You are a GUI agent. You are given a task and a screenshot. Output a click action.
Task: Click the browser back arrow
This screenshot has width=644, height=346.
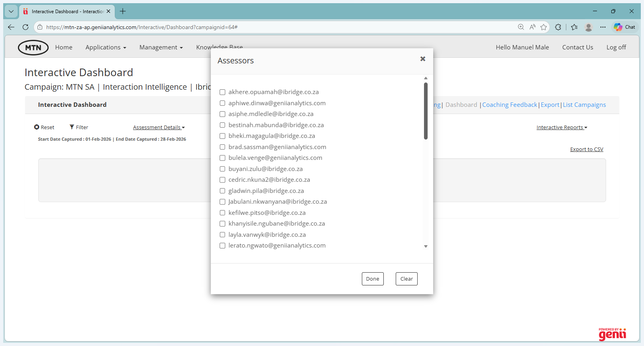pos(11,27)
